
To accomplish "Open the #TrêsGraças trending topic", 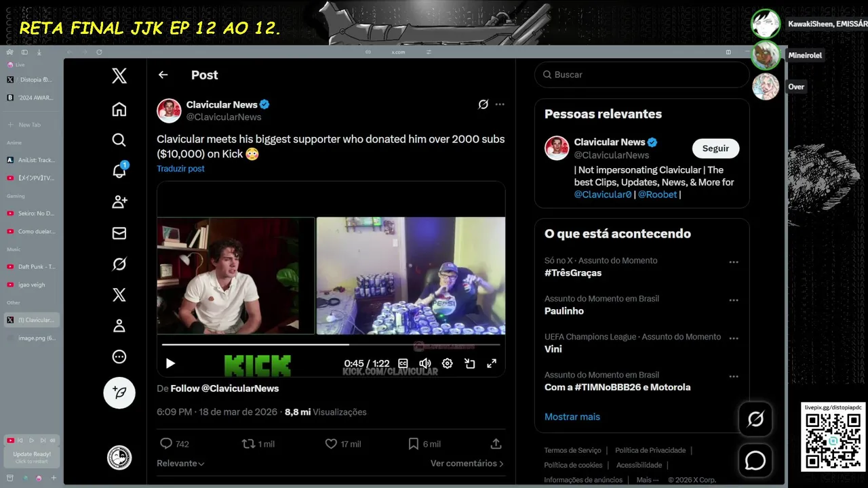I will click(x=573, y=273).
